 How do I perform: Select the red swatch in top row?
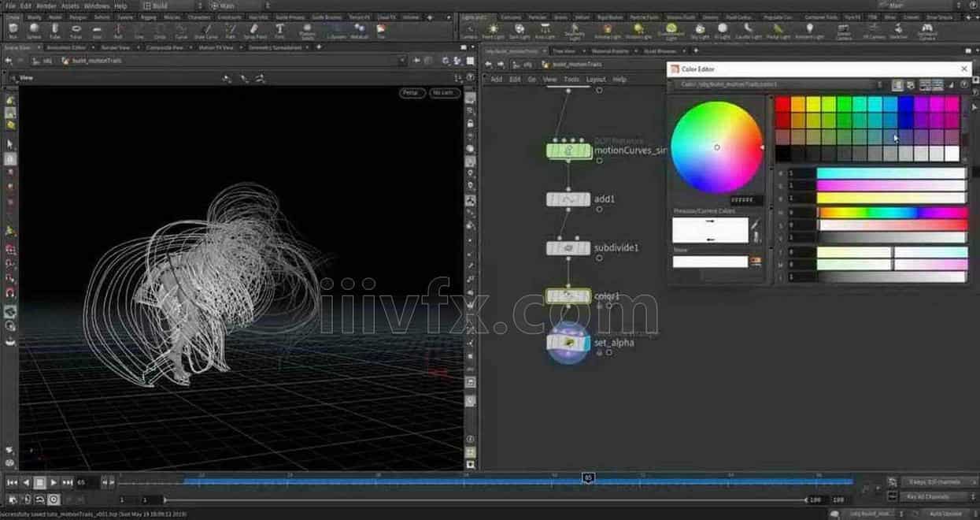tap(782, 104)
